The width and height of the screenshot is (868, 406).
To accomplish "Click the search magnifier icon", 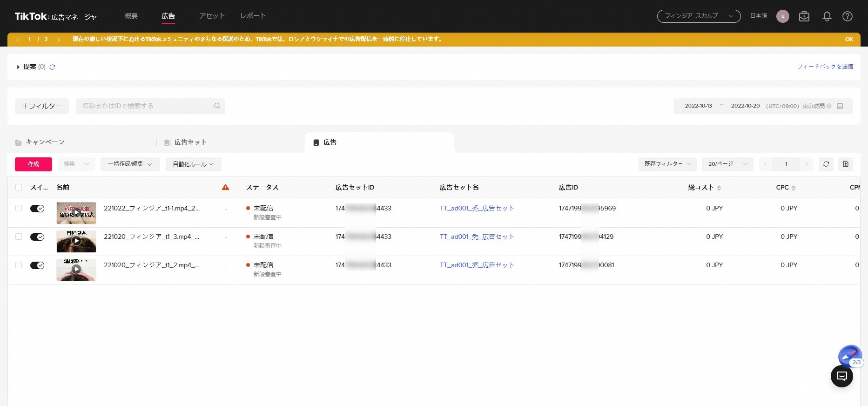I will (217, 106).
